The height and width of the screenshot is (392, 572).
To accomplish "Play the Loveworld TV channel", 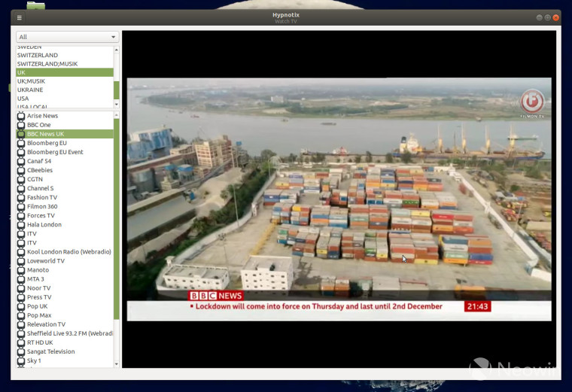I will tap(65, 261).
